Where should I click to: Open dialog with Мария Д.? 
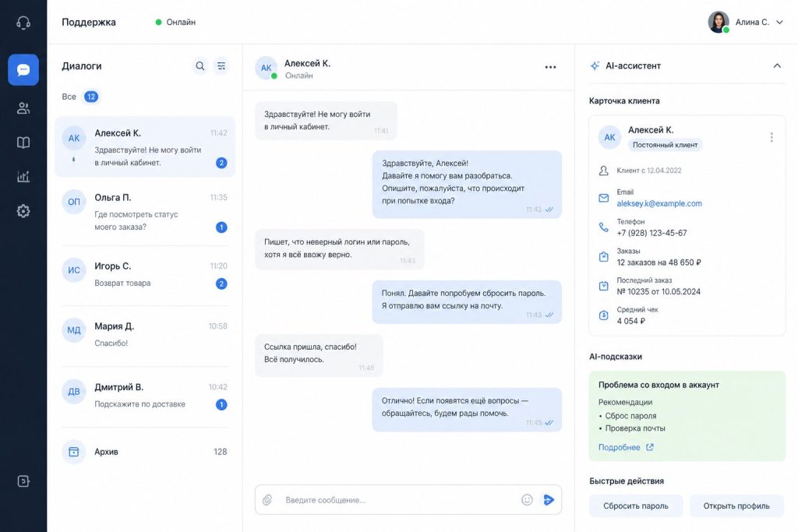[x=145, y=334]
